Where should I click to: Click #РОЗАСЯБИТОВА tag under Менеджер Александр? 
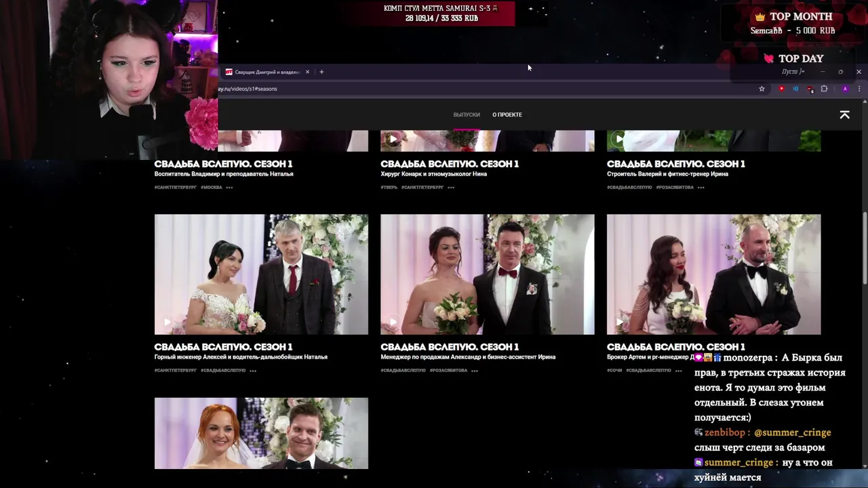pyautogui.click(x=448, y=370)
